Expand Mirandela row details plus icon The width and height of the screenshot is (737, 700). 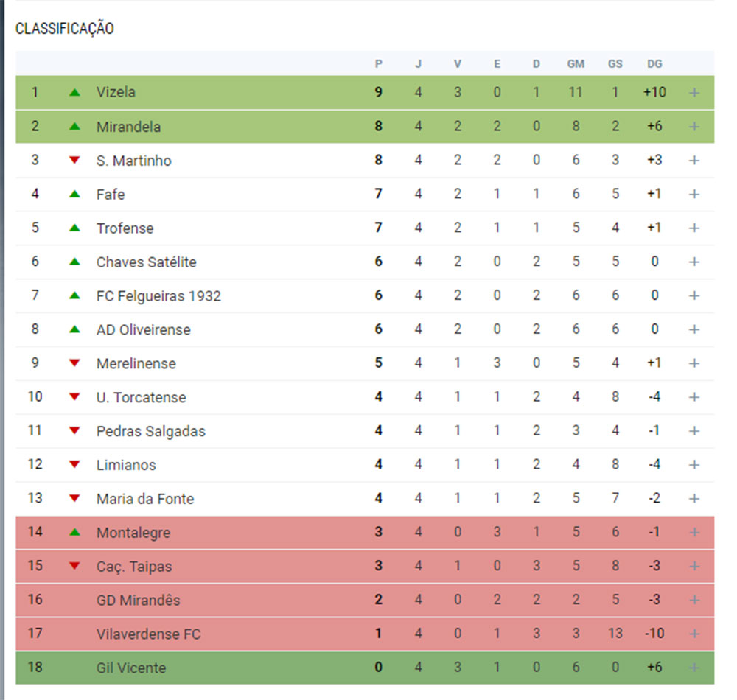coord(694,127)
